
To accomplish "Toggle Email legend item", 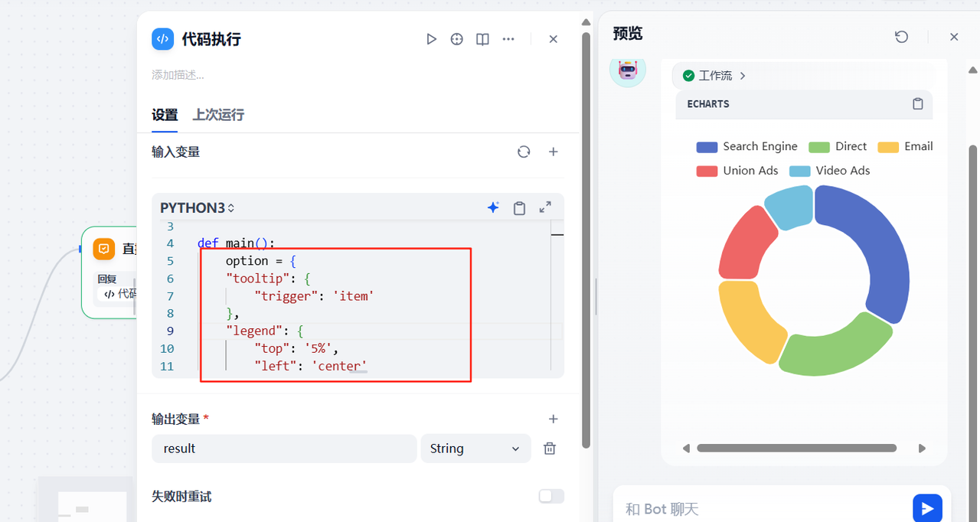I will [905, 146].
